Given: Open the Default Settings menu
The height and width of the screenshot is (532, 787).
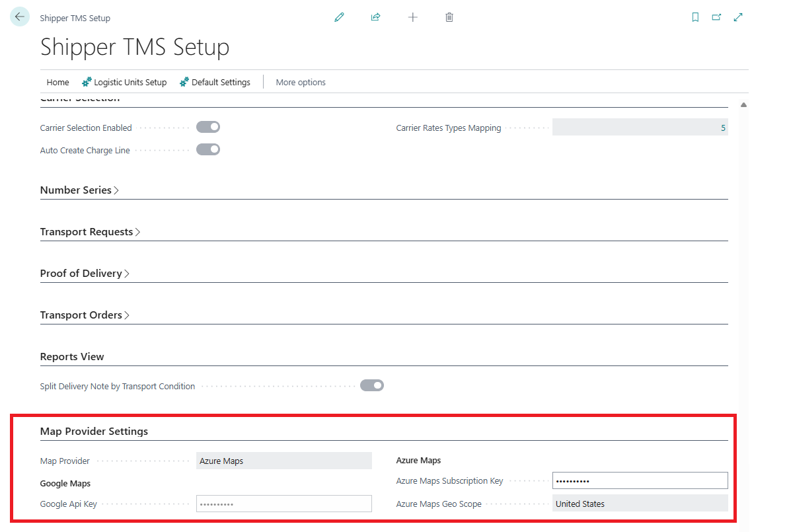Looking at the screenshot, I should click(x=215, y=82).
